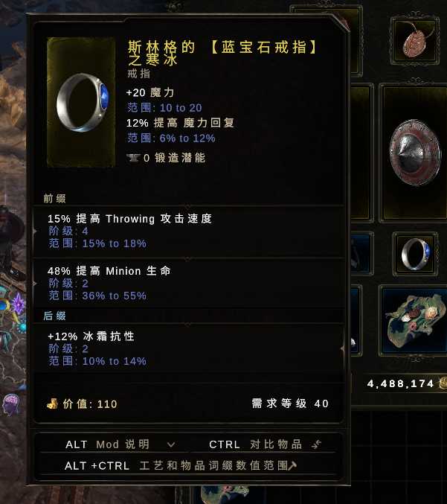Click the ALT+CTRL 工艺和物品词缀数值范围 hint
This screenshot has width=447, height=504.
pyautogui.click(x=181, y=465)
